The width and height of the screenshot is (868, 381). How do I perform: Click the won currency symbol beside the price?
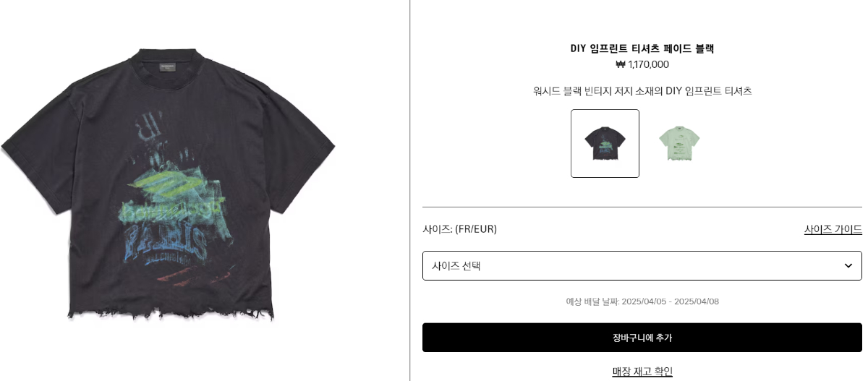click(x=620, y=64)
